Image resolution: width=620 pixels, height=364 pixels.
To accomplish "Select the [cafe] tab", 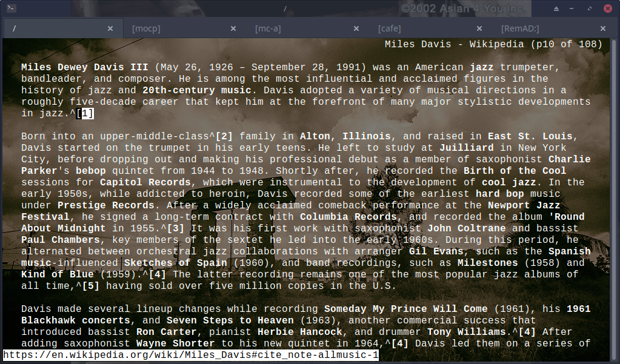I will click(430, 28).
